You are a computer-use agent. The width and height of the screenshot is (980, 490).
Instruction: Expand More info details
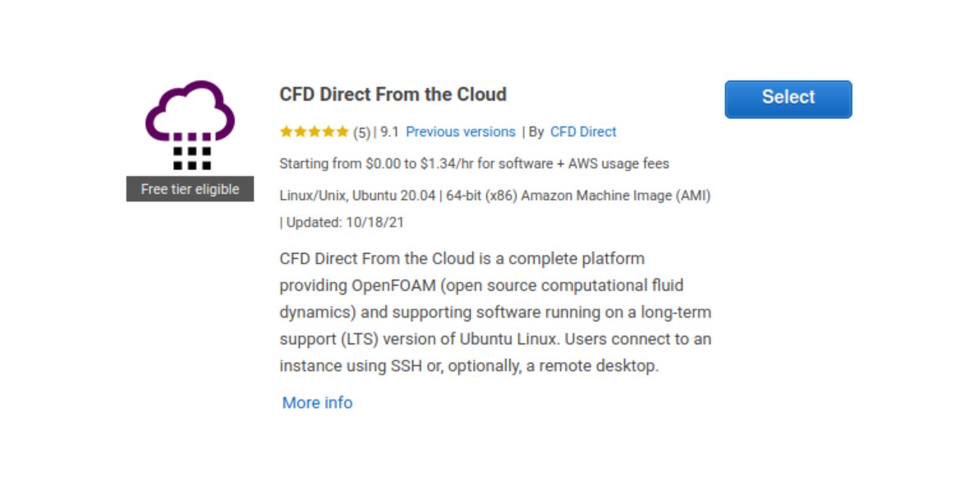coord(317,403)
